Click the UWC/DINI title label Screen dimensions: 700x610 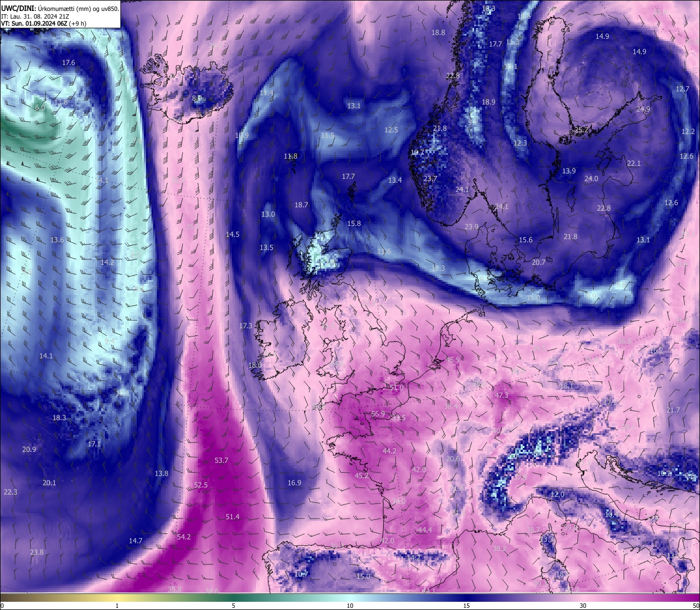(18, 9)
